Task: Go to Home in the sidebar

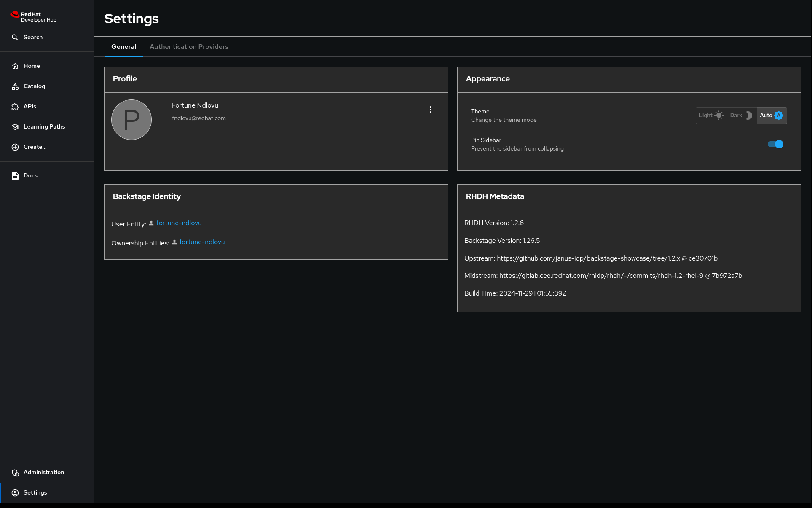Action: click(x=47, y=66)
